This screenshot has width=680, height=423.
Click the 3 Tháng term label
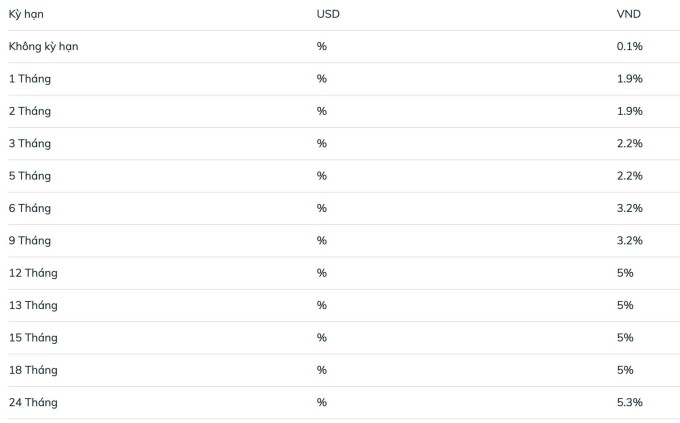point(30,144)
